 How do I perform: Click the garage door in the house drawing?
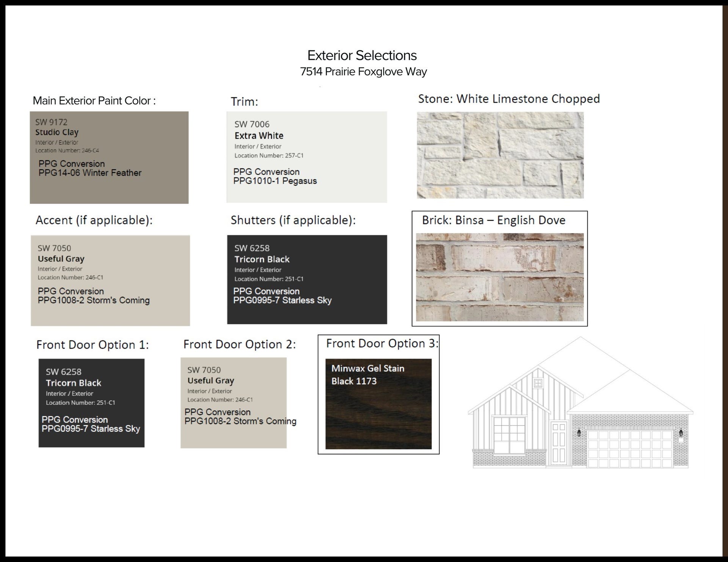pos(629,448)
